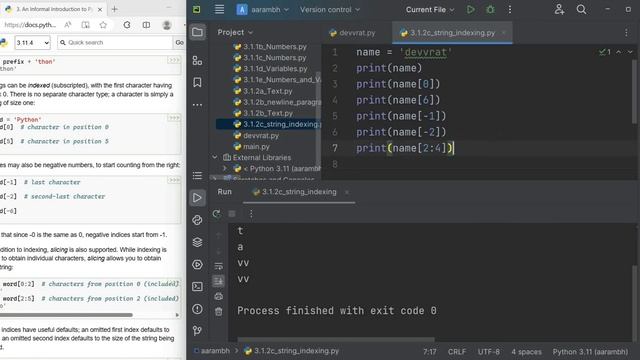This screenshot has height=360, width=640.
Task: Open editor tabs options menu
Action: (626, 33)
